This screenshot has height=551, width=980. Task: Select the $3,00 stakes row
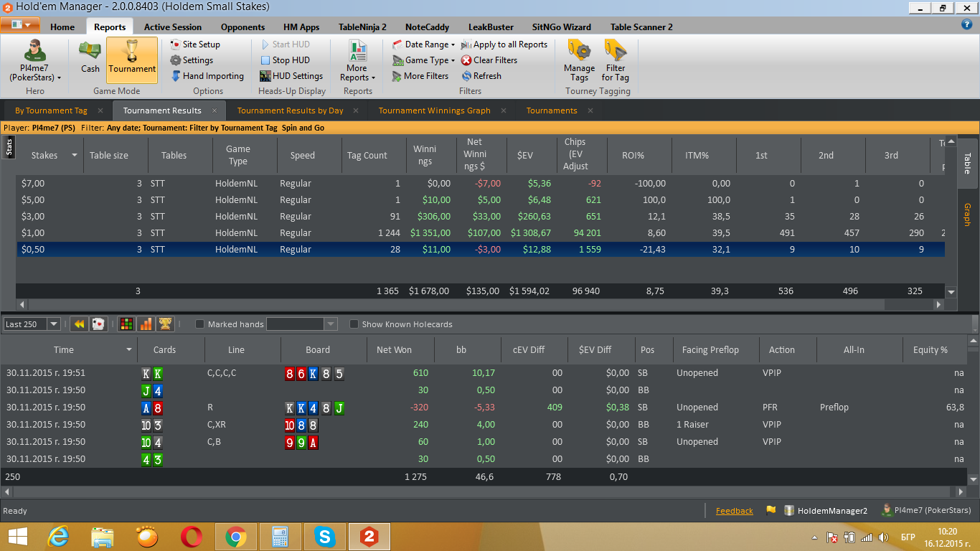(480, 217)
